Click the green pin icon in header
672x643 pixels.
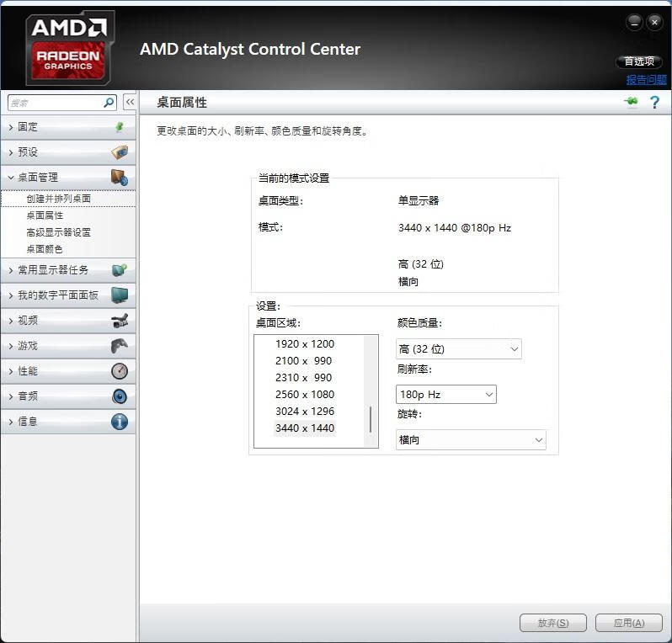click(x=631, y=102)
